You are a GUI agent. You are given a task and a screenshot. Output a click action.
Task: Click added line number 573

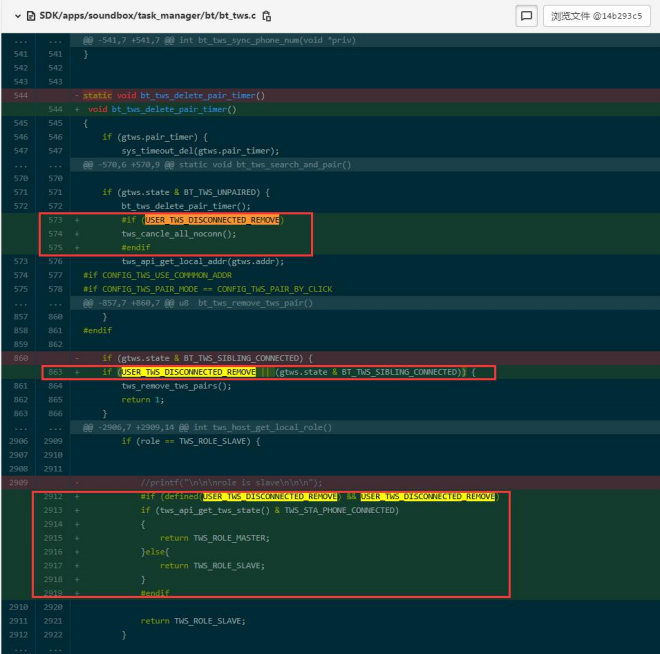[x=55, y=220]
